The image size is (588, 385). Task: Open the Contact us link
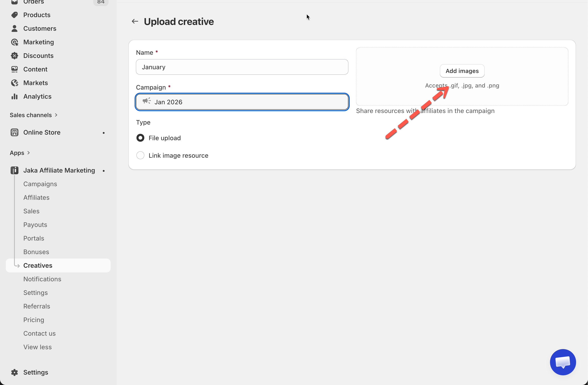click(39, 333)
